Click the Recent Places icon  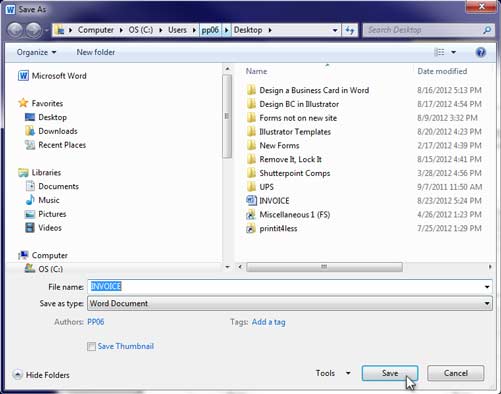tap(30, 145)
